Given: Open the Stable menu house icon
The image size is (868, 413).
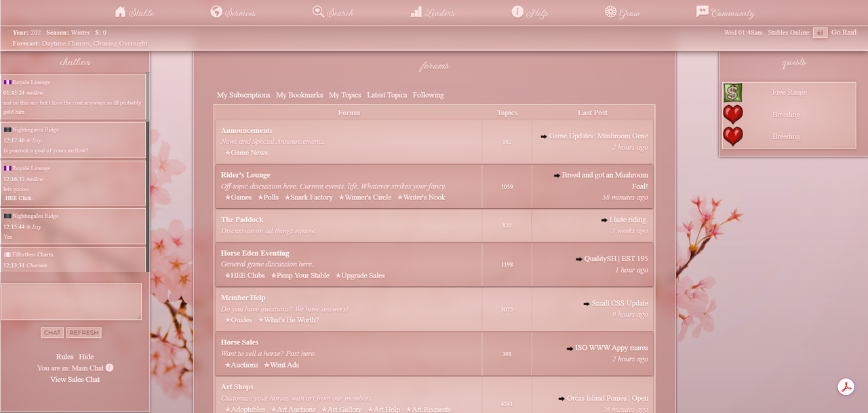Looking at the screenshot, I should pos(121,12).
